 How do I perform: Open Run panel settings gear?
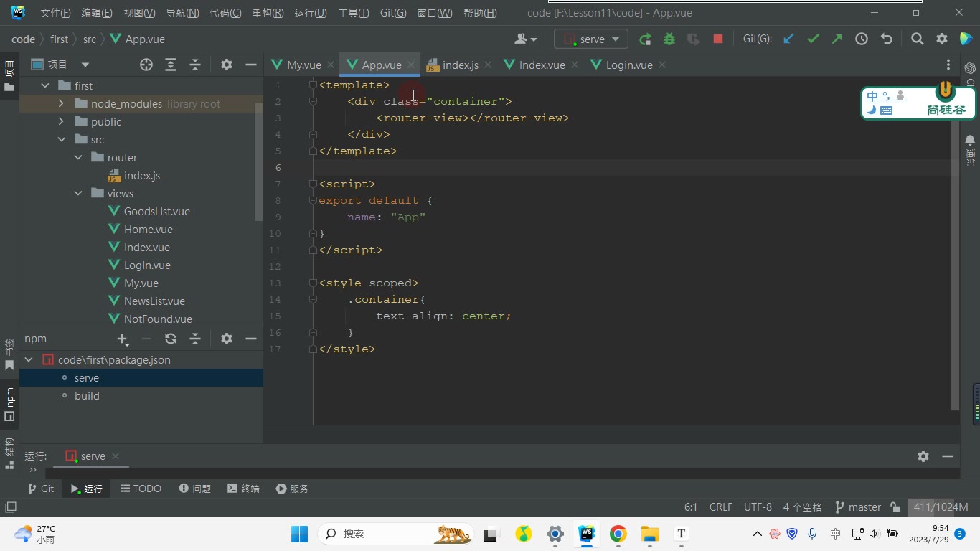[x=923, y=456]
